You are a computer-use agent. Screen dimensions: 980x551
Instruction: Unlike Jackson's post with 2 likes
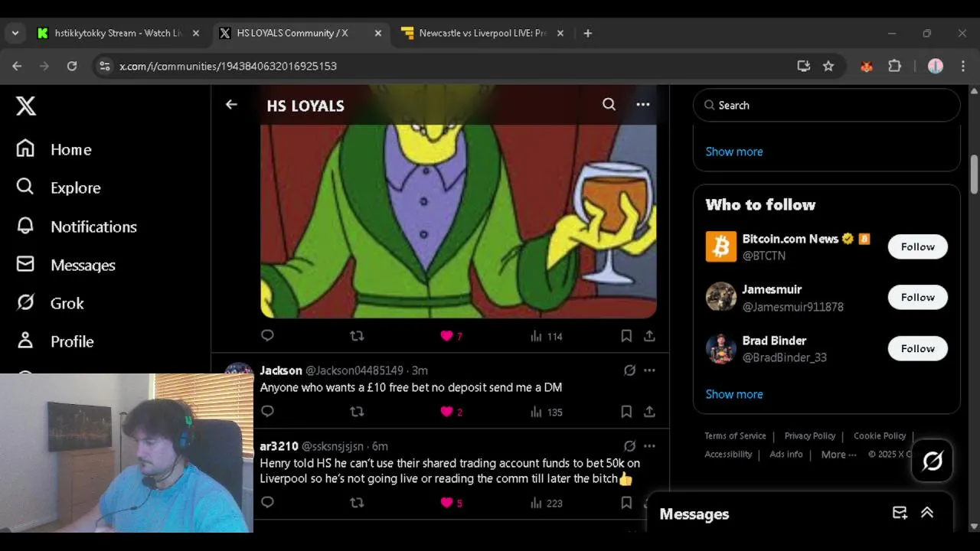click(x=451, y=412)
